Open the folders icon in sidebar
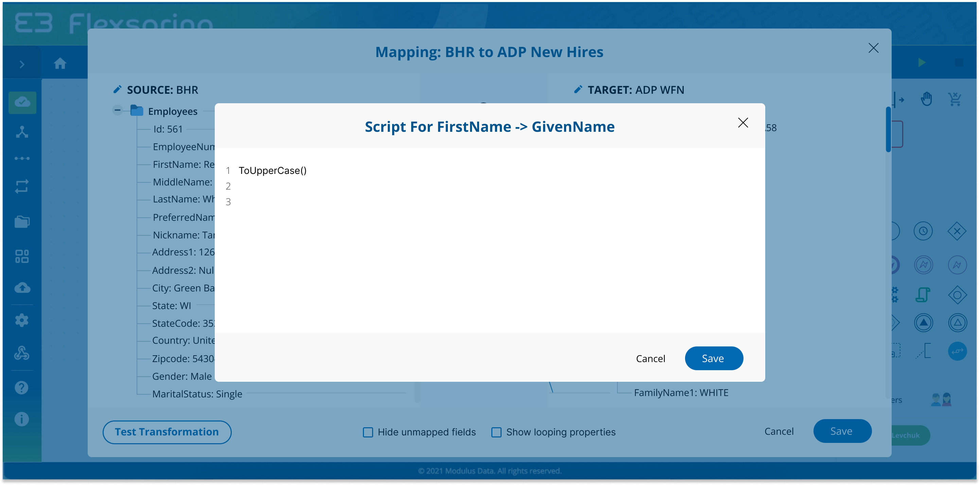980x485 pixels. 22,221
